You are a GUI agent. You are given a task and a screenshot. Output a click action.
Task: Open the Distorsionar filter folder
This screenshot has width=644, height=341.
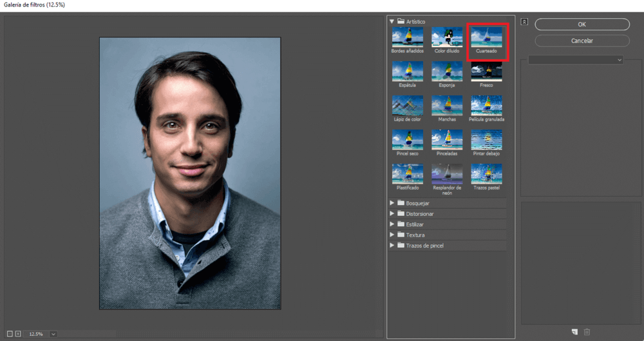[392, 213]
